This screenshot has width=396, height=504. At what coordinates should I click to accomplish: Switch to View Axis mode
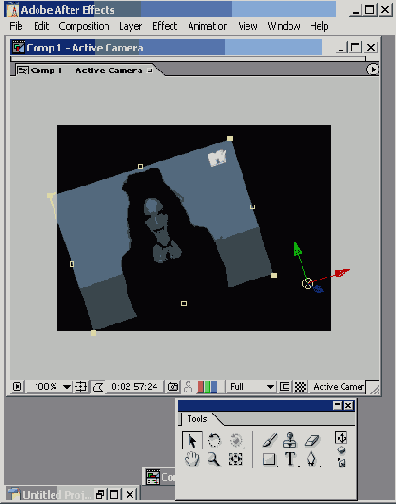click(x=341, y=462)
